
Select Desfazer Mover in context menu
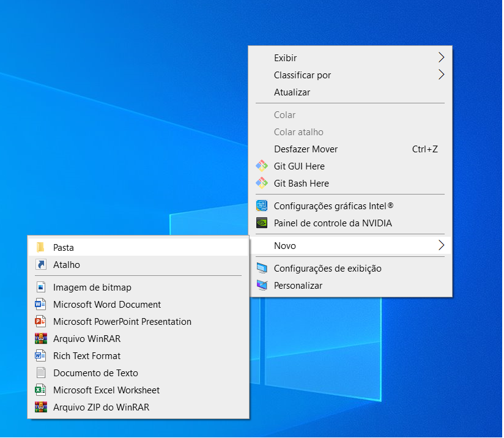coord(350,149)
